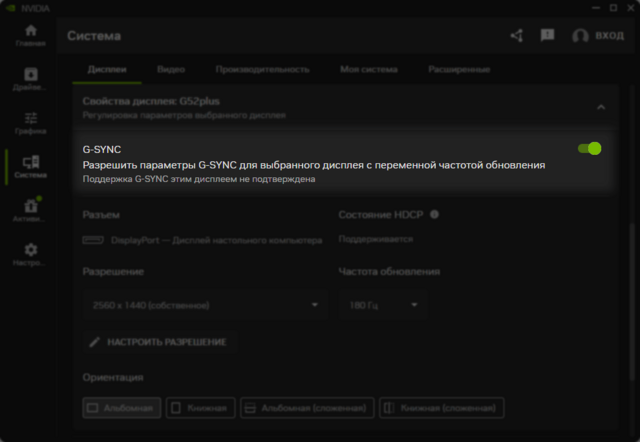Screen dimensions: 640x442
Task: Minimize the NVIDIA window
Action: [x=596, y=8]
